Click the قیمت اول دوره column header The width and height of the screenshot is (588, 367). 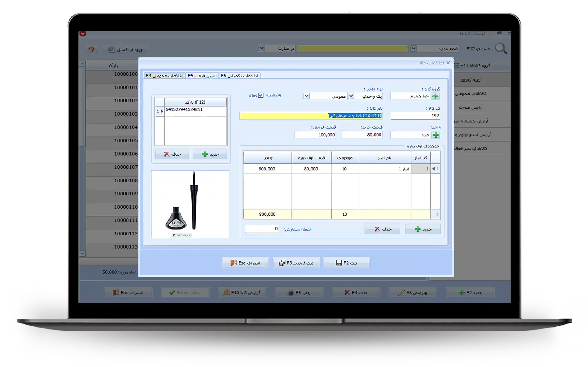pyautogui.click(x=312, y=158)
